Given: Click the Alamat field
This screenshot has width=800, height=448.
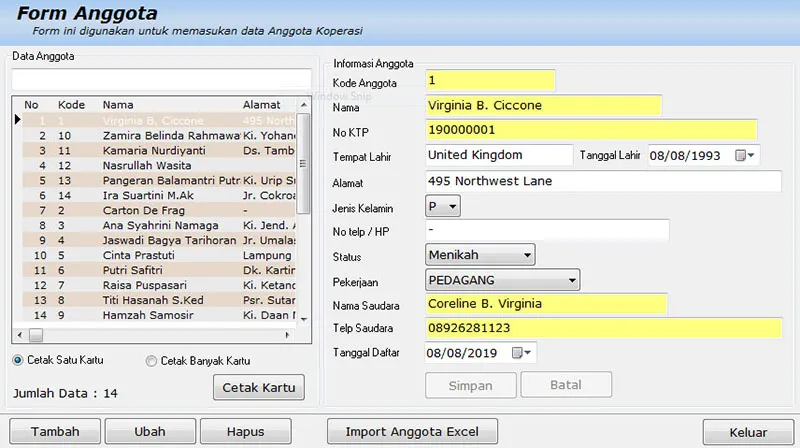Looking at the screenshot, I should point(603,181).
